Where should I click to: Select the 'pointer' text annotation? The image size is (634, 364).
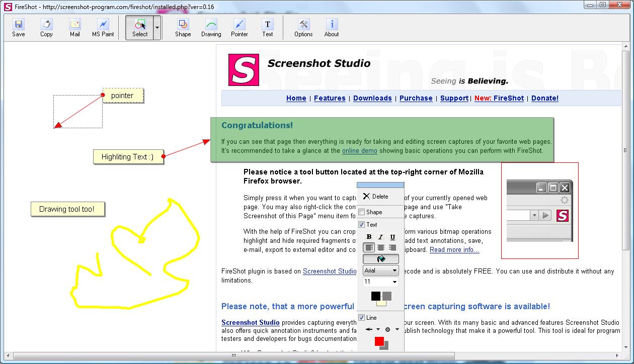(x=123, y=96)
